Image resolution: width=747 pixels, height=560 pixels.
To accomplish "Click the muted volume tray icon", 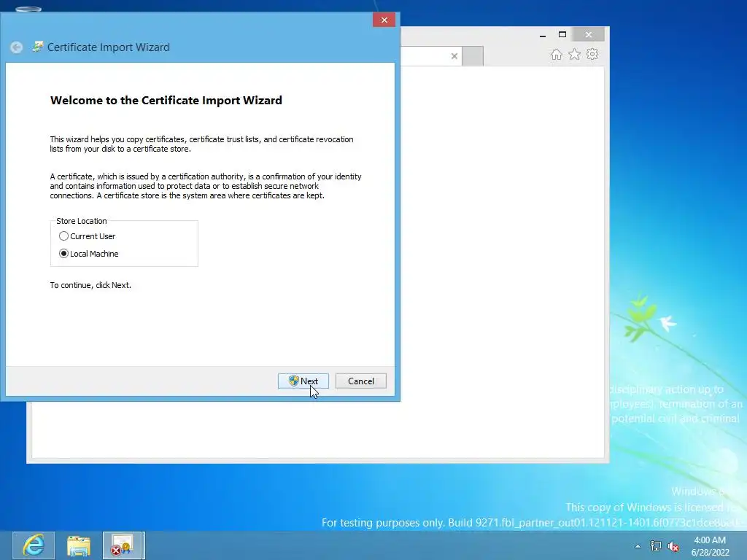I will [673, 546].
